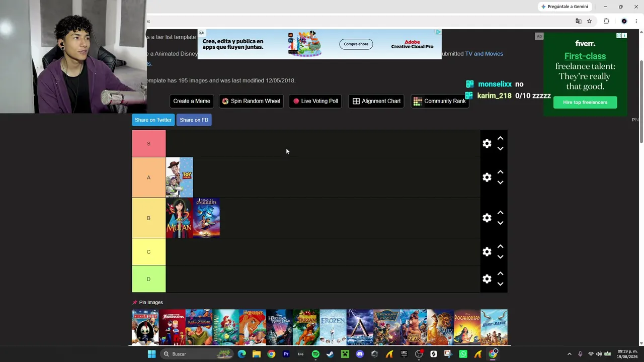
Task: Open the Chrome profile avatar
Action: [624, 21]
